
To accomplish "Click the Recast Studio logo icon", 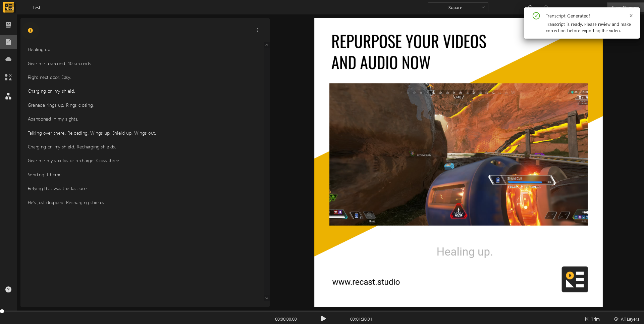I will 8,7.
